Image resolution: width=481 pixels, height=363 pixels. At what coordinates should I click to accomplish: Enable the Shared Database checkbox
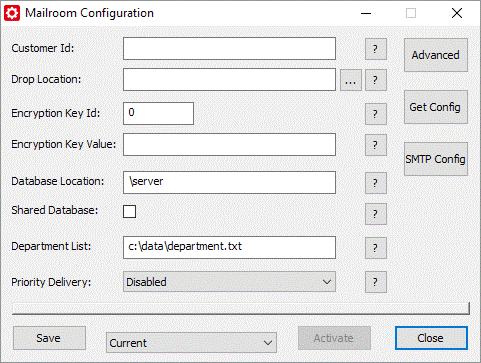pos(129,211)
